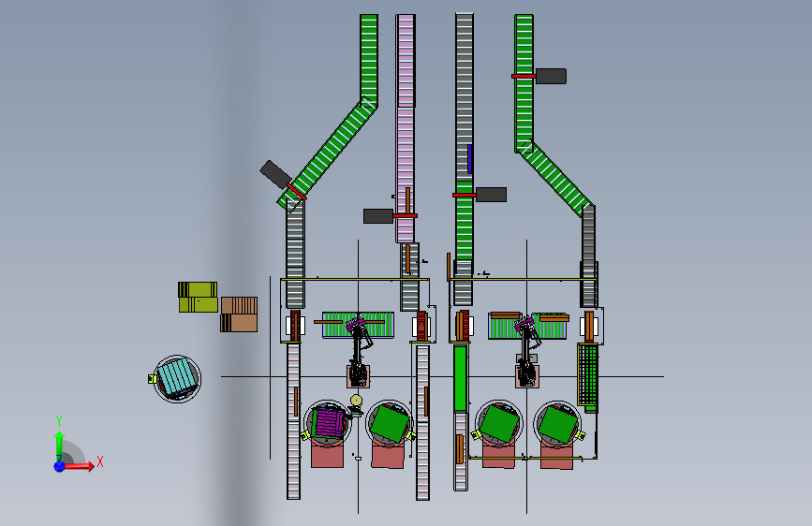Click the X label of the triad
This screenshot has width=812, height=526.
pyautogui.click(x=100, y=461)
